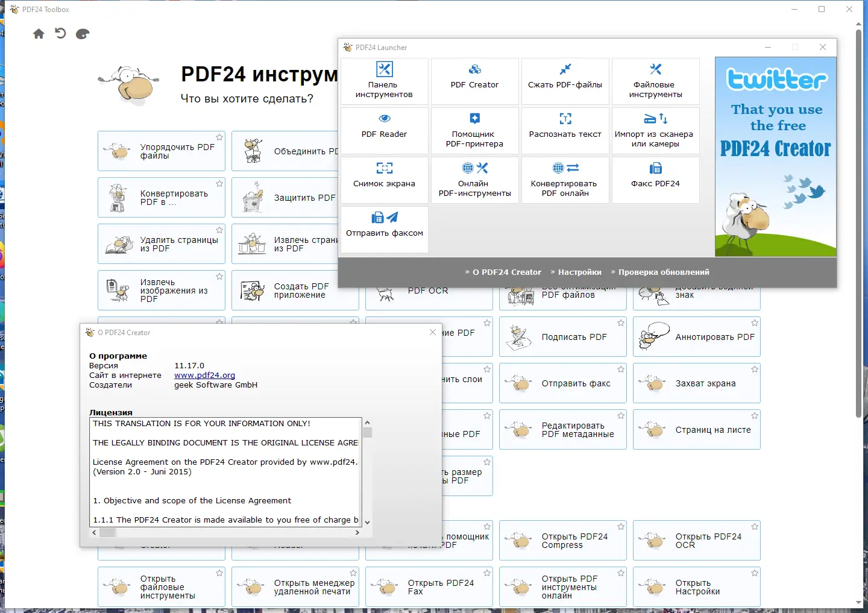Toggle favorite star on Аннотировать PDF

(x=755, y=323)
